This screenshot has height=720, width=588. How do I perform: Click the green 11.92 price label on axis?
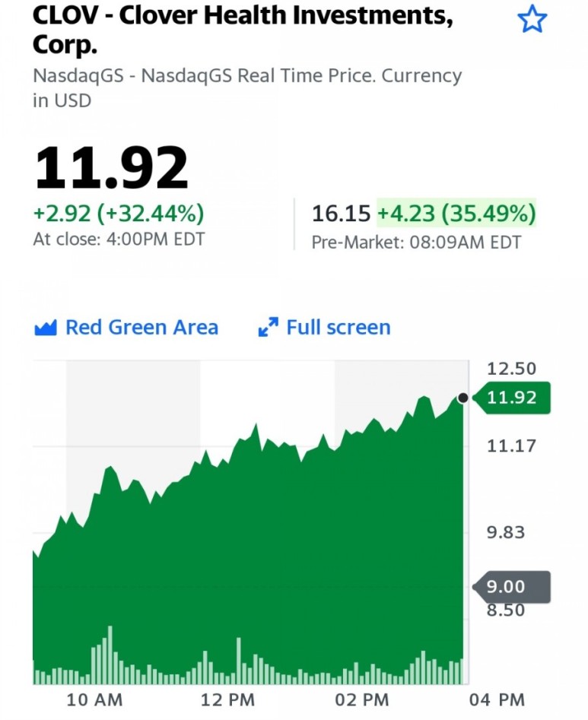[x=511, y=398]
